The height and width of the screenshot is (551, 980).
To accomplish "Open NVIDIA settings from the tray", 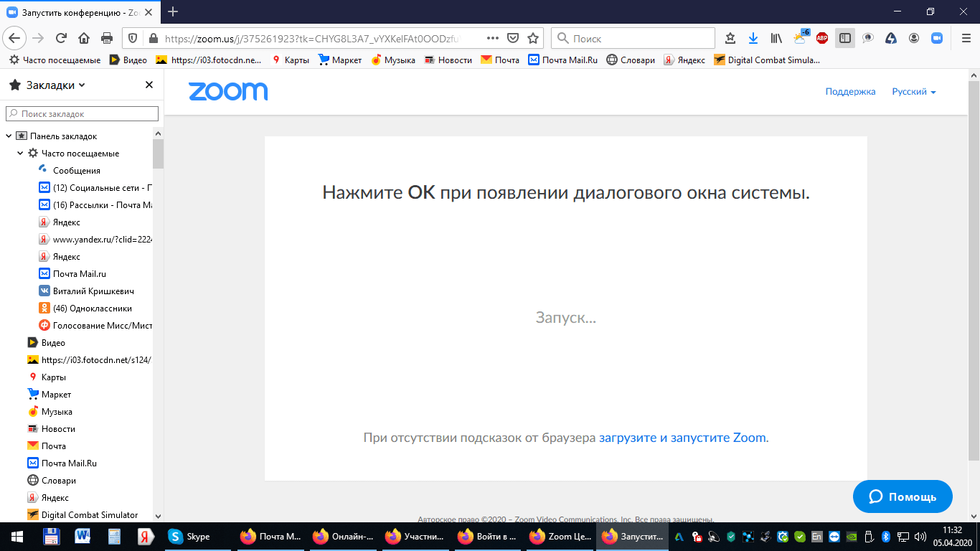I will (851, 538).
